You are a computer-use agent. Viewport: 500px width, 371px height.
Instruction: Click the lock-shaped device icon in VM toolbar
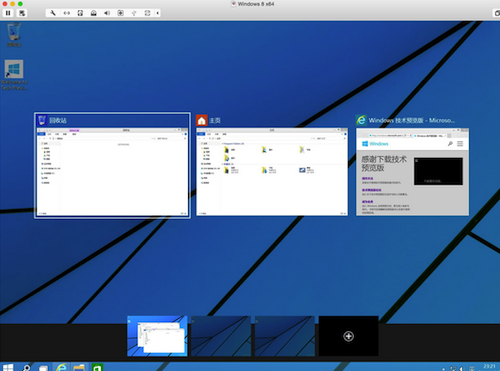(x=94, y=13)
